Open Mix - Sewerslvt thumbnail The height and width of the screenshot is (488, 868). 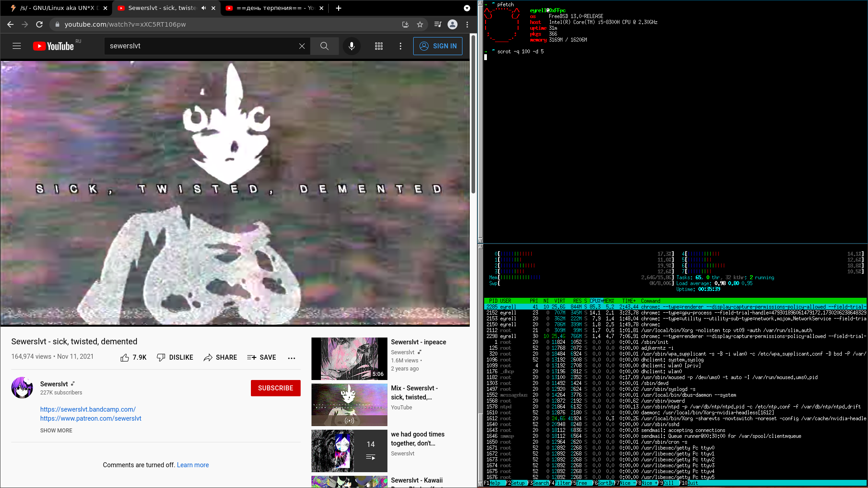(349, 405)
